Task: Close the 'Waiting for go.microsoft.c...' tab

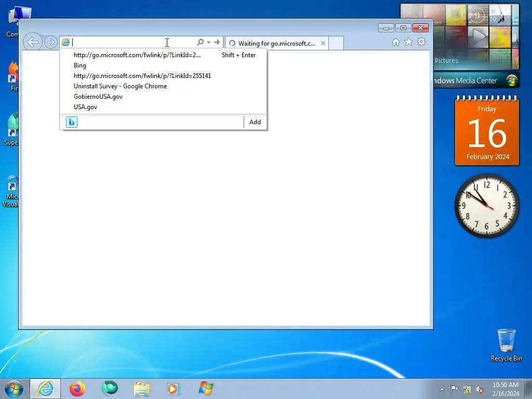Action: 323,43
